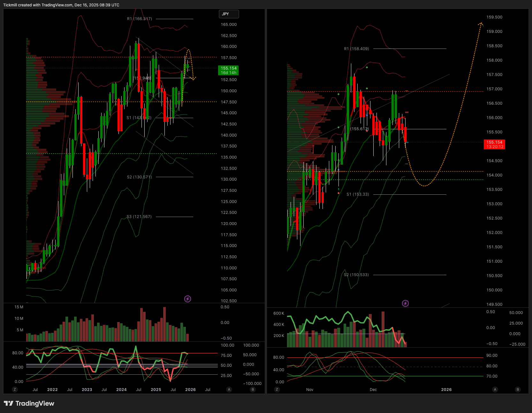Click the Z timezone icon on left chart

tap(15, 389)
